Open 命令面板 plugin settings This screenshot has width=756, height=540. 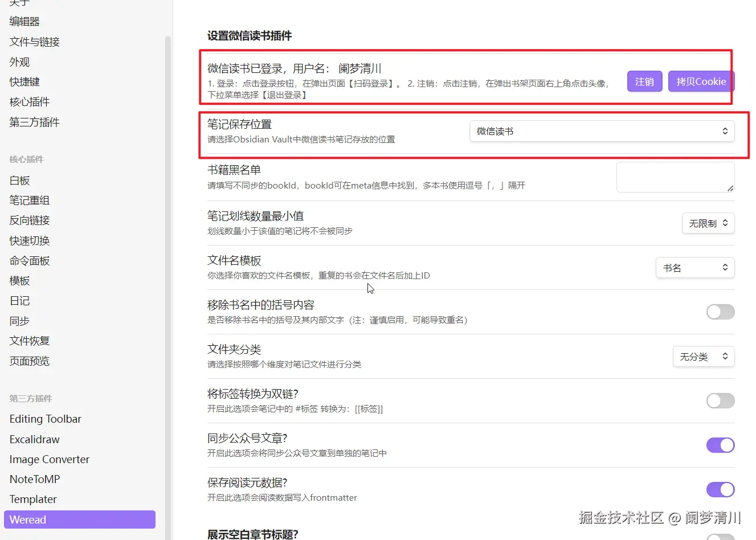coord(30,260)
